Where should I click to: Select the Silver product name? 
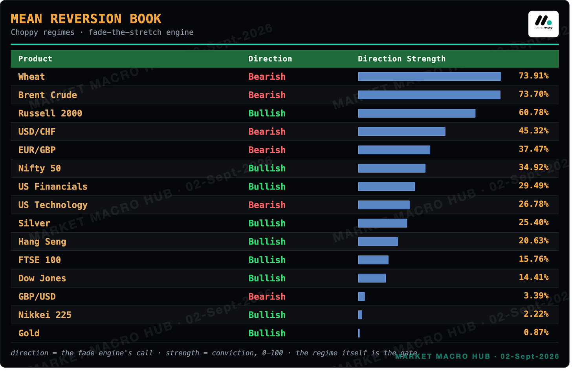34,223
